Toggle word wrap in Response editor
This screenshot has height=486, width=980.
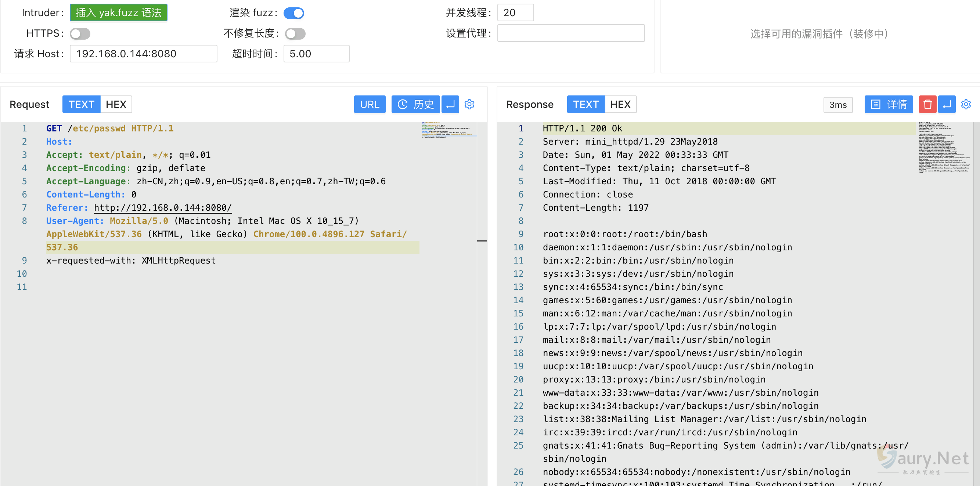(x=947, y=104)
